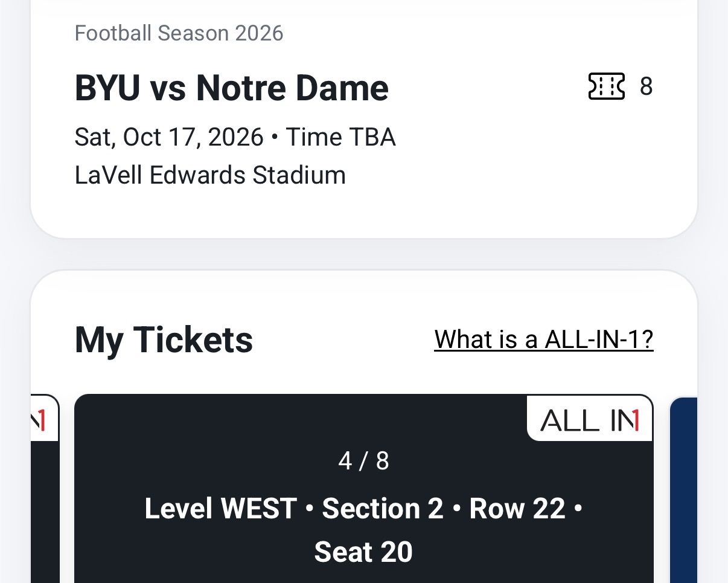
Task: Tap the Row 22 label on the ticket
Action: pyautogui.click(x=517, y=508)
